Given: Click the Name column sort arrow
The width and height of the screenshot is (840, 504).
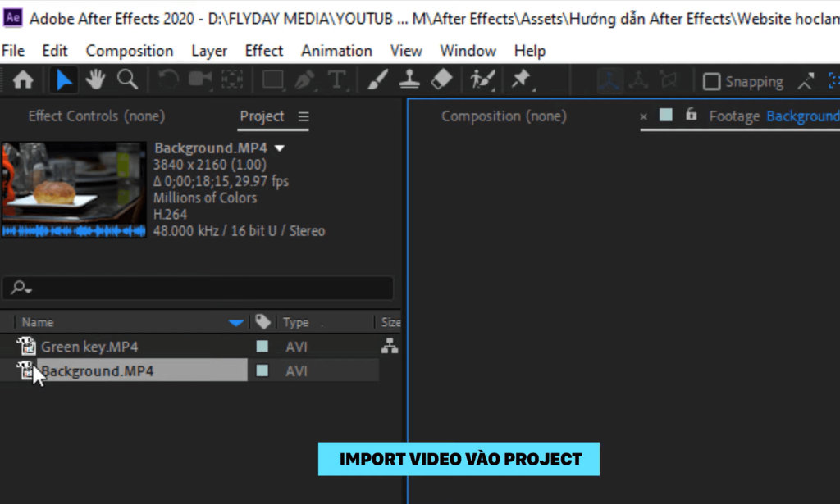Looking at the screenshot, I should (x=237, y=321).
